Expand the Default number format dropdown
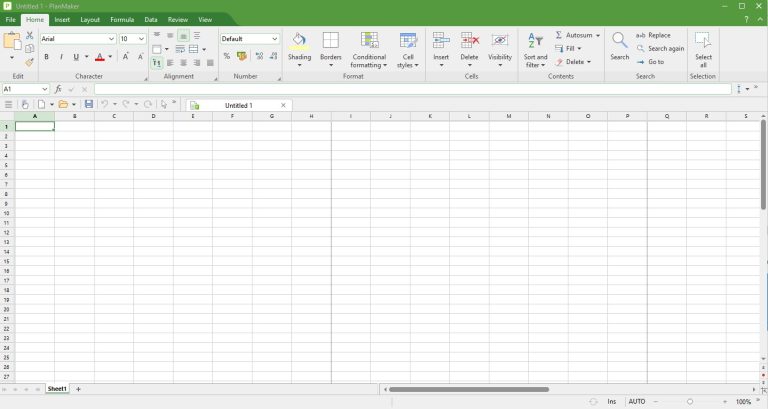 (x=275, y=39)
